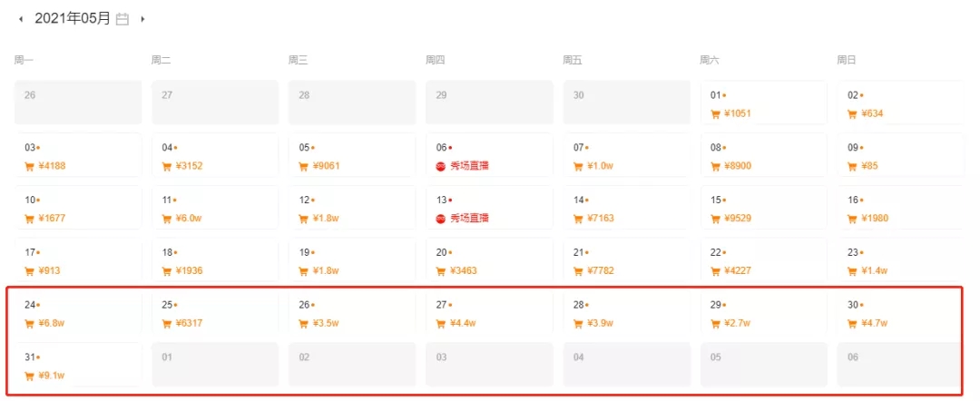Select the ¥6.8w sales amount on day 24
Screen dimensions: 980x401
[x=52, y=324]
